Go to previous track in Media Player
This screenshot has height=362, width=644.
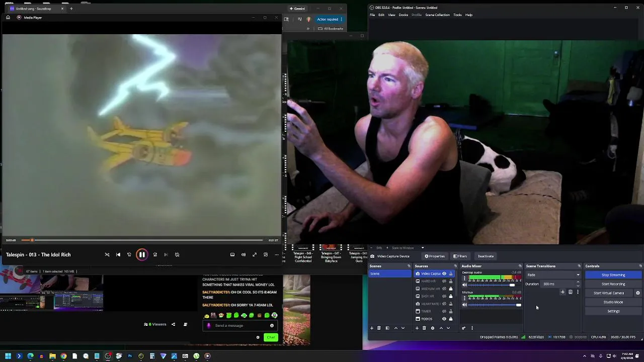click(x=118, y=254)
